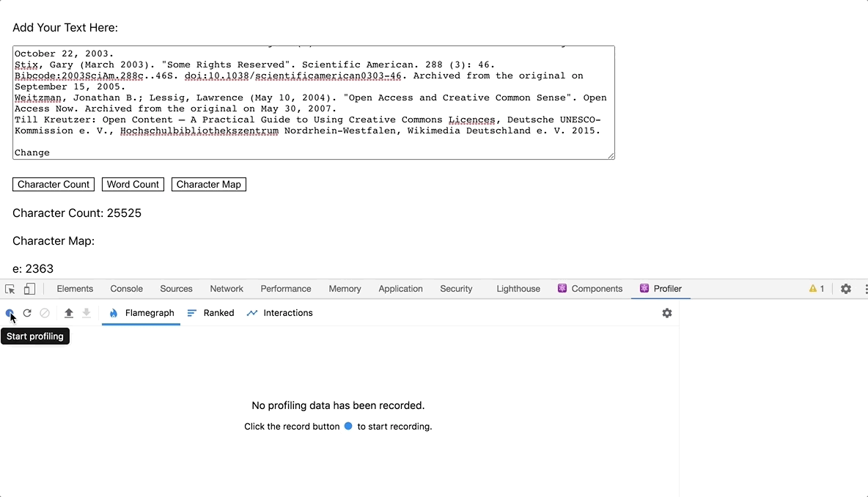Click the Character Map button

(x=209, y=184)
